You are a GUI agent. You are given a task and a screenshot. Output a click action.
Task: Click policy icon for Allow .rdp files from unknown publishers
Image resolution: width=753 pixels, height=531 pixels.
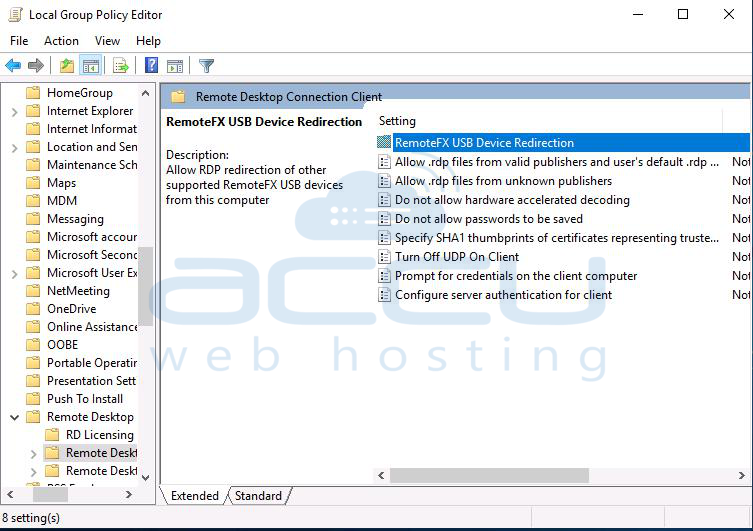point(384,181)
